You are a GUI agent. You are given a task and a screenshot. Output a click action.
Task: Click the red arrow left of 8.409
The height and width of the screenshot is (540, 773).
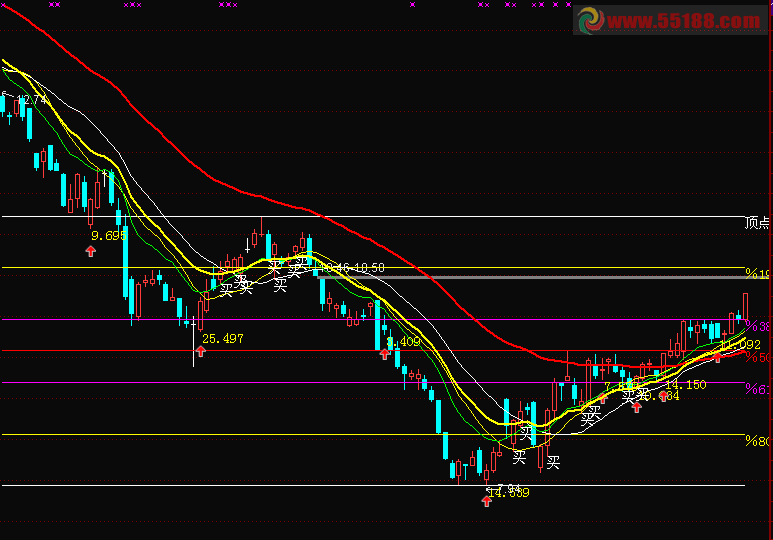point(385,354)
